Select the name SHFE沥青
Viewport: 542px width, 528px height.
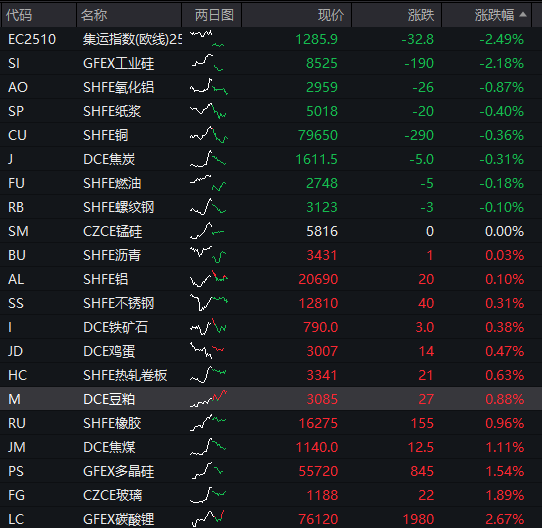112,255
